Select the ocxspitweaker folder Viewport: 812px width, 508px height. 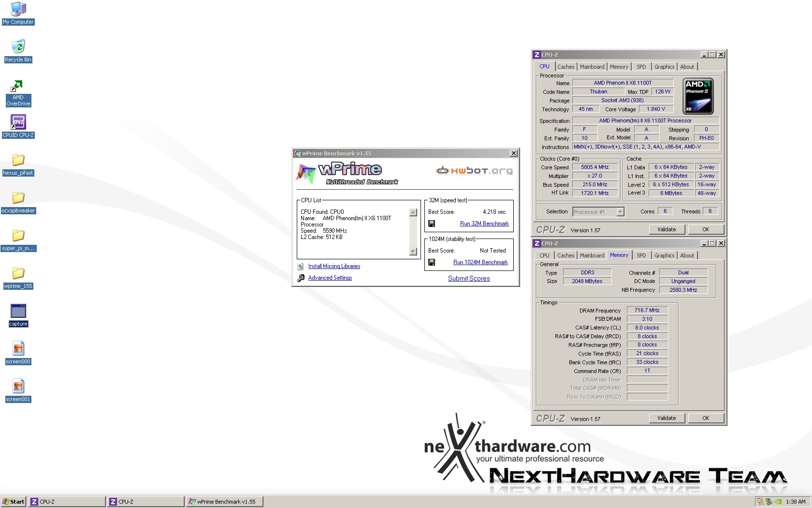[18, 203]
